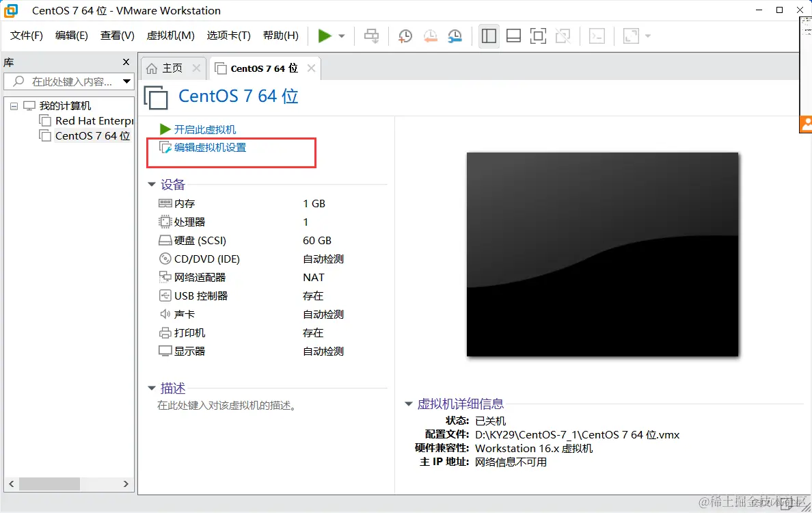This screenshot has width=812, height=513.
Task: Select the NAT network adapter value
Action: coord(313,277)
